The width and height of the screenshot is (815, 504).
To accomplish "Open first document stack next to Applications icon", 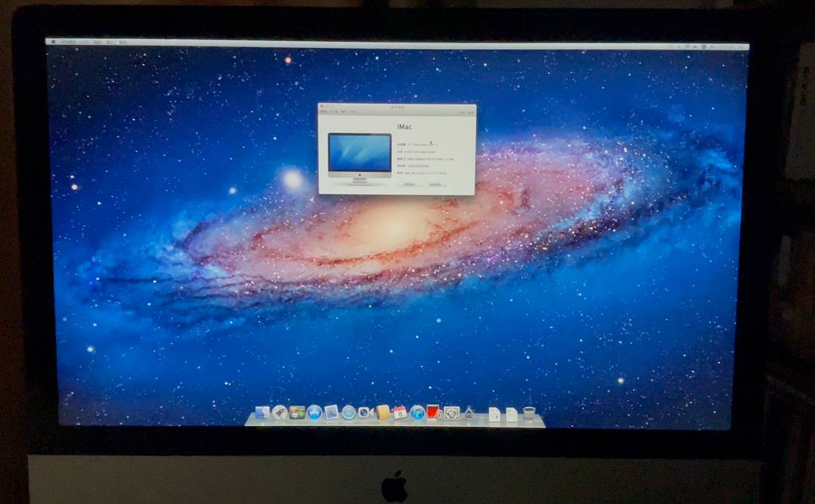I will pyautogui.click(x=495, y=414).
